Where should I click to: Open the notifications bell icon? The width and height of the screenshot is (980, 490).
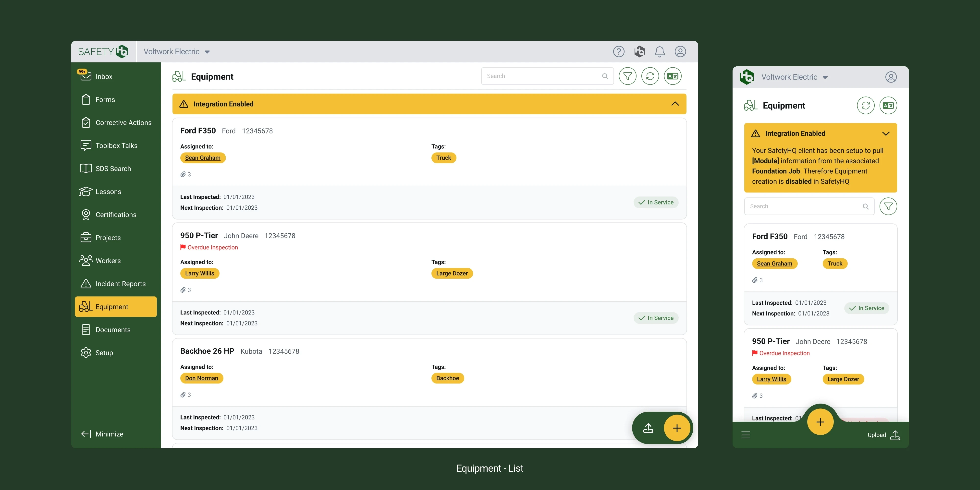(659, 51)
